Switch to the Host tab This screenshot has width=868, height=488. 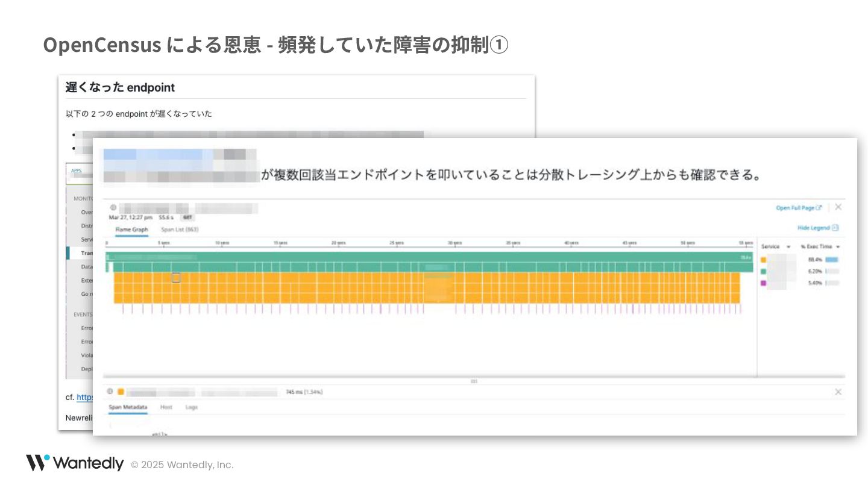coord(166,407)
